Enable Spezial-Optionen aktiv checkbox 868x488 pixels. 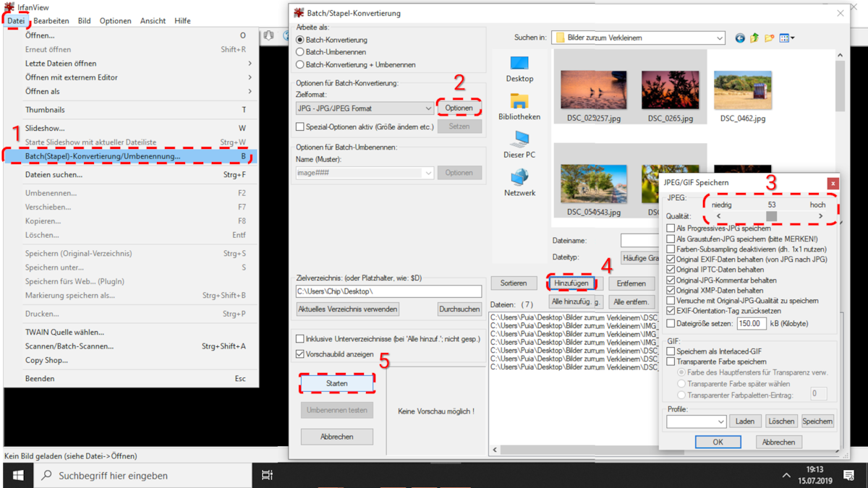tap(300, 127)
